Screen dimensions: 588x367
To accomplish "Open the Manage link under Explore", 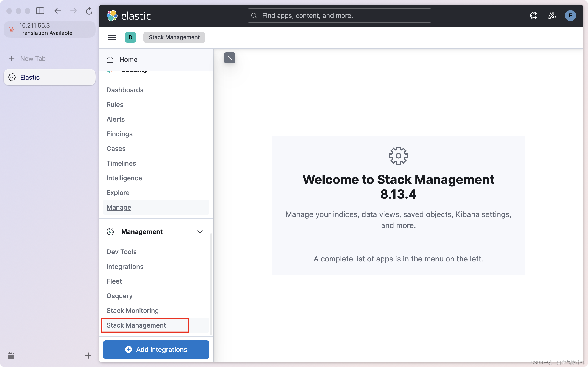I will [x=119, y=207].
